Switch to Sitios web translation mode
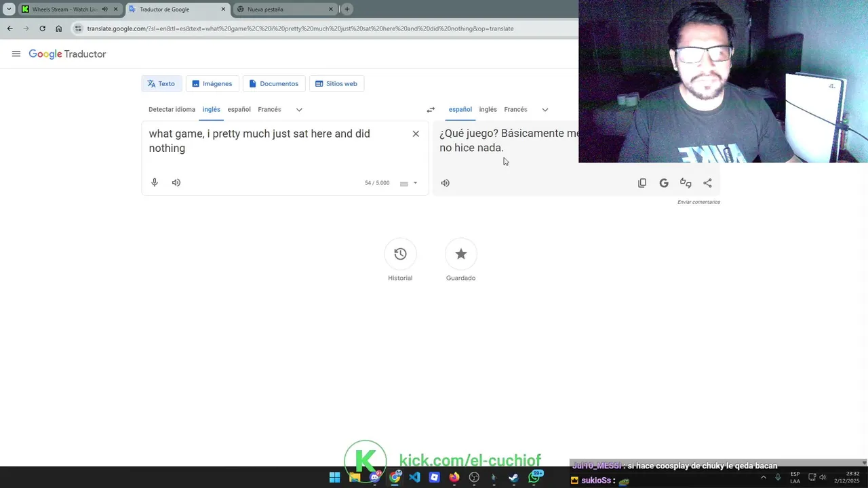This screenshot has width=868, height=488. tap(336, 83)
